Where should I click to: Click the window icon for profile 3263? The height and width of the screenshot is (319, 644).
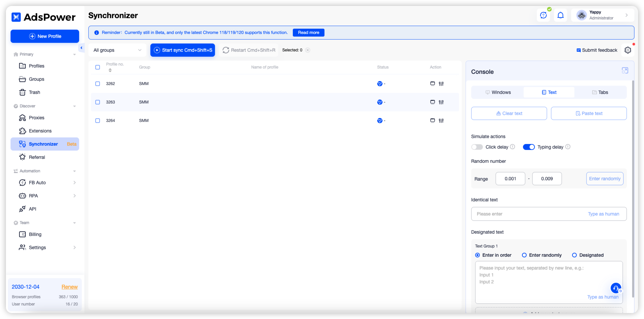(x=433, y=102)
